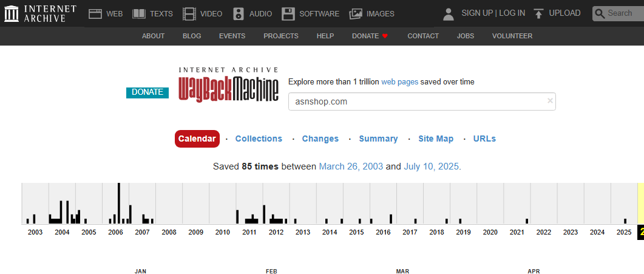Clear the URL field with X
The image size is (644, 274).
point(550,101)
